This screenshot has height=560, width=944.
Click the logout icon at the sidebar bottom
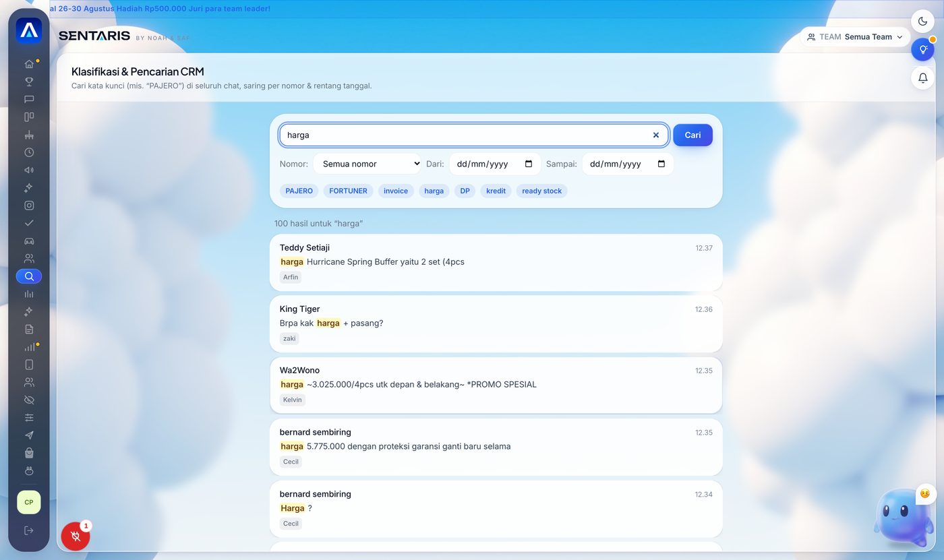29,530
